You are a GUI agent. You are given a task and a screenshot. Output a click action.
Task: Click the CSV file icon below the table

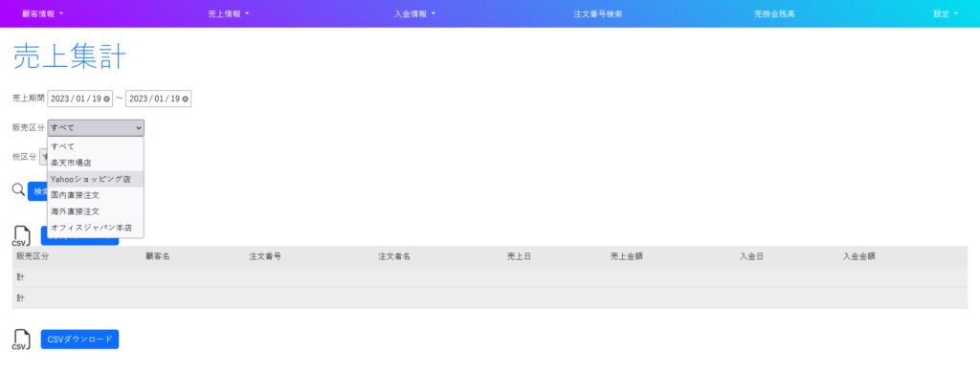coord(21,340)
